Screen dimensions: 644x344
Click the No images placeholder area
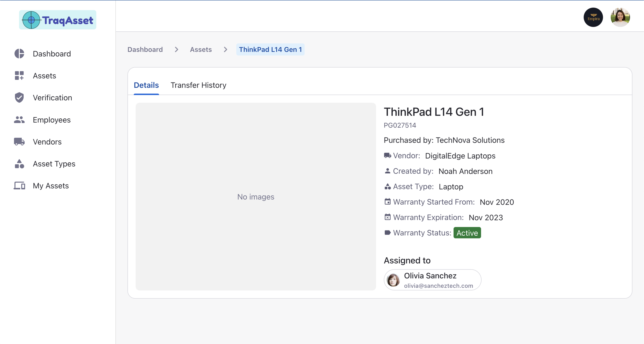point(256,197)
